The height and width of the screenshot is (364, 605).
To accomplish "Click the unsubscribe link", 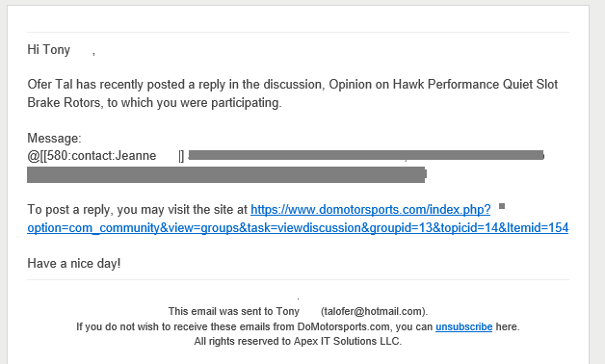I will (x=463, y=326).
